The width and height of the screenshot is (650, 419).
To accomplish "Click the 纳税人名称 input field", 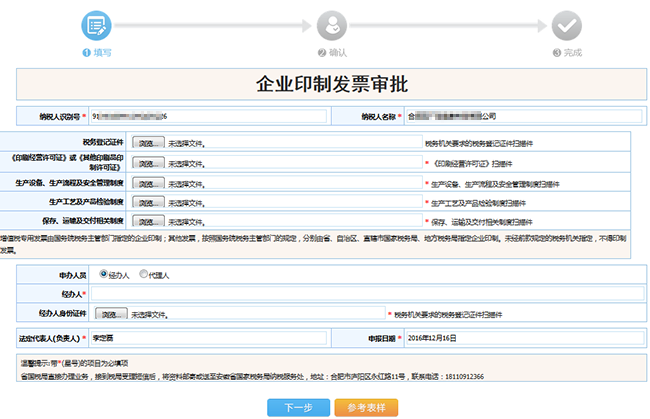I will pos(520,117).
